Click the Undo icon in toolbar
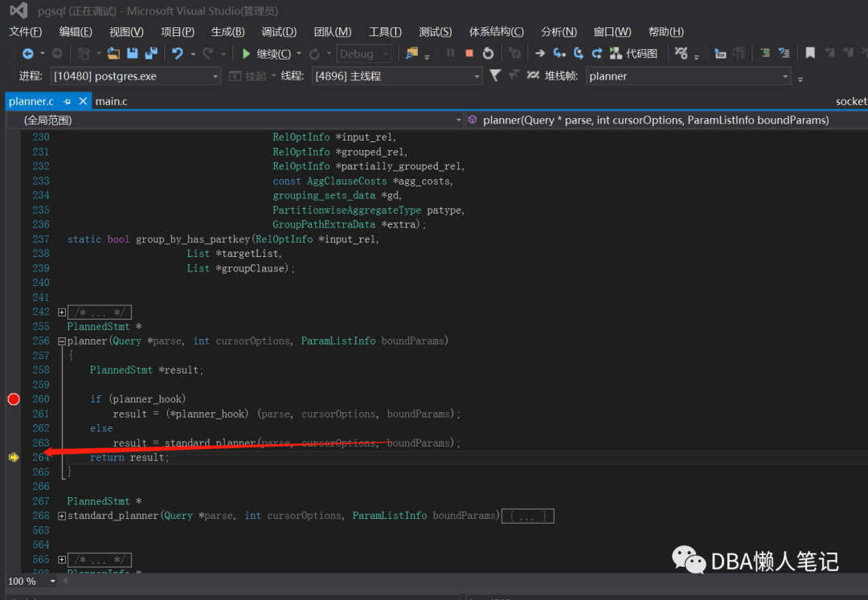The image size is (868, 600). [178, 54]
